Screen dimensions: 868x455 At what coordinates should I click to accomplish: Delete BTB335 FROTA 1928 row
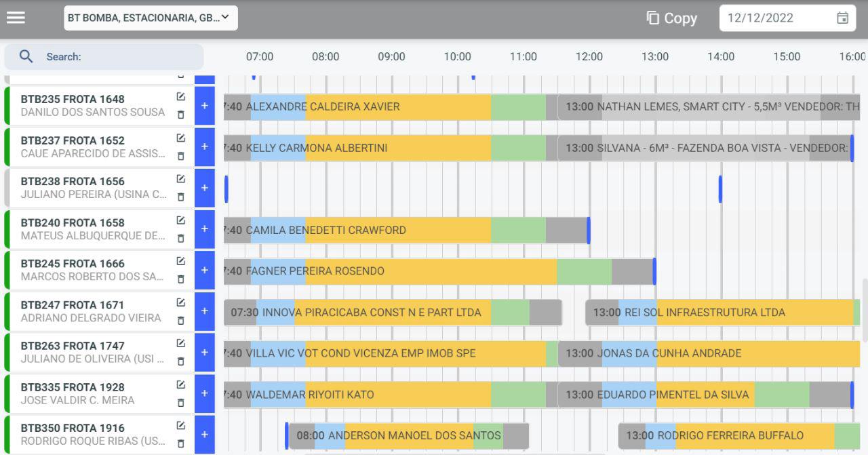pos(180,403)
